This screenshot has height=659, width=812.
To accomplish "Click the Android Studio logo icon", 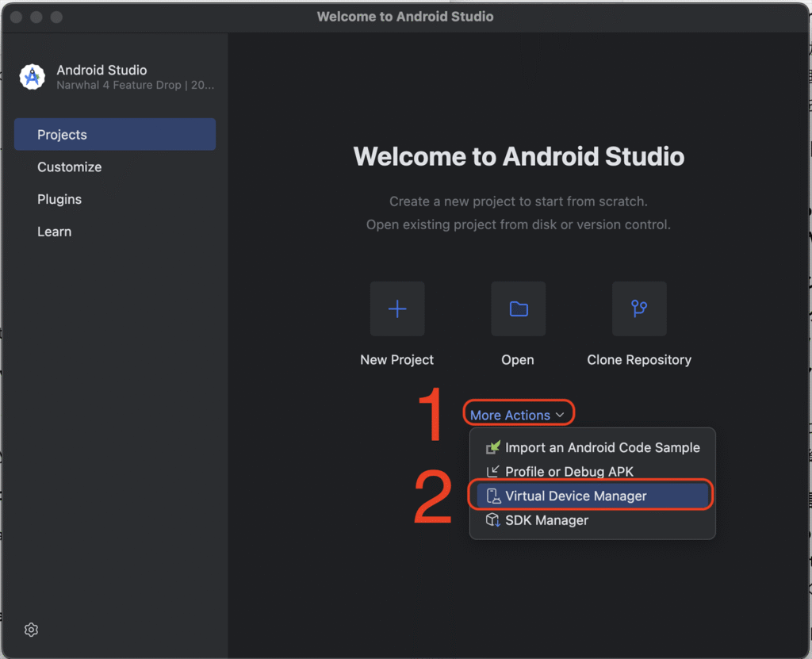I will point(33,77).
